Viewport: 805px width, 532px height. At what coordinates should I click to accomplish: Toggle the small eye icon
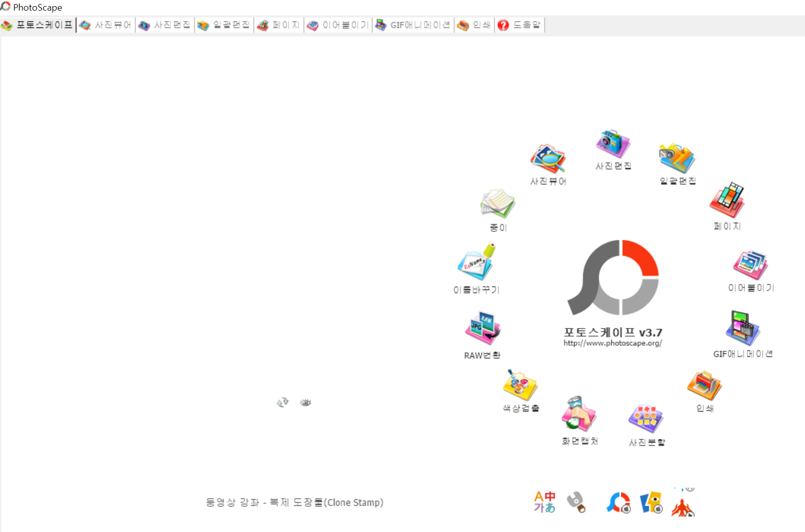tap(305, 402)
